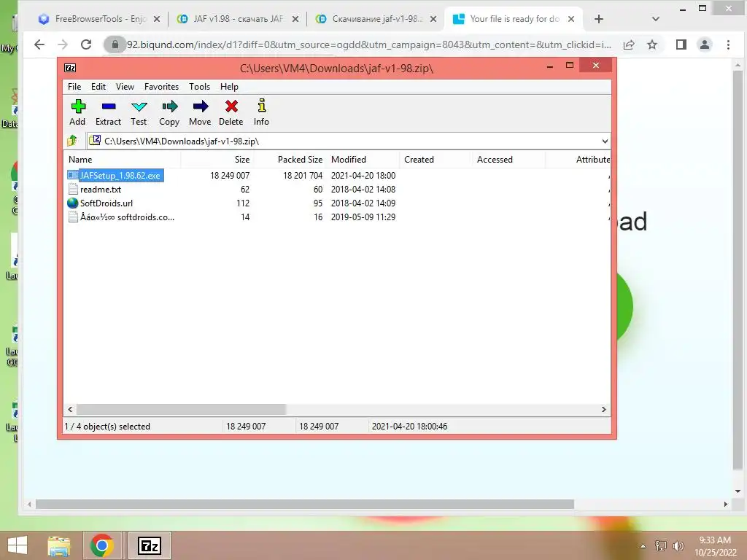This screenshot has height=560, width=747.
Task: Sort file list by Name column
Action: click(122, 160)
